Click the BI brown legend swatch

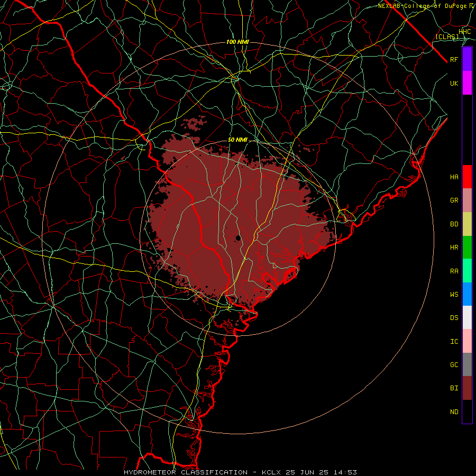pos(467,388)
